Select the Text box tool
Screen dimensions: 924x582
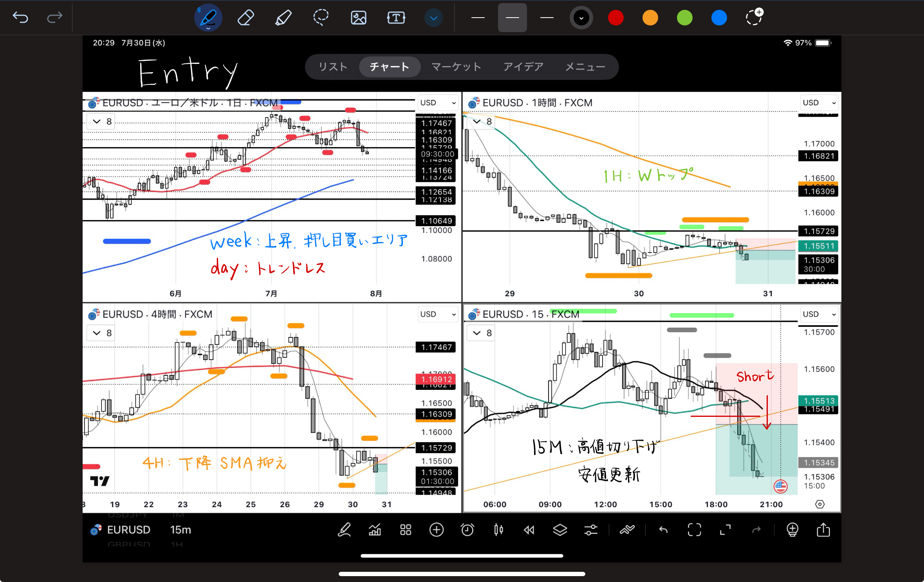[396, 18]
